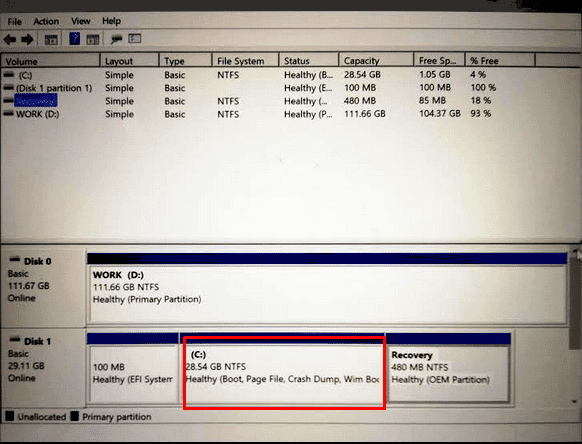582x444 pixels.
Task: Open the View menu
Action: click(81, 21)
